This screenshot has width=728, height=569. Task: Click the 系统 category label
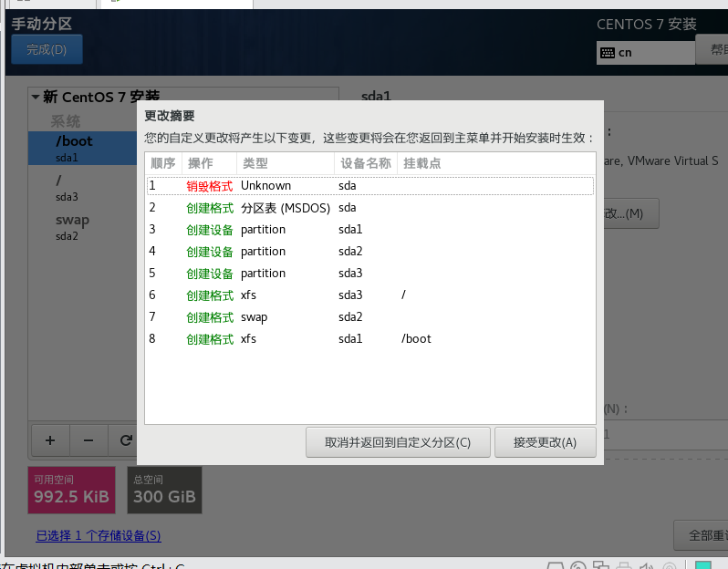click(x=66, y=121)
